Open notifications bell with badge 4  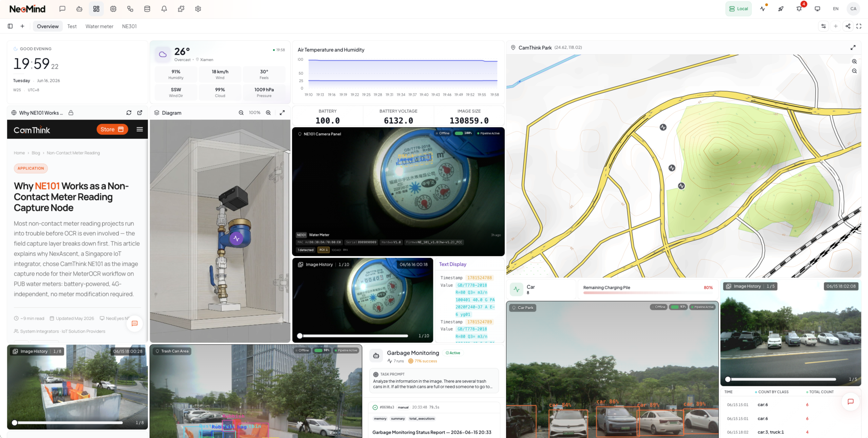(x=799, y=9)
